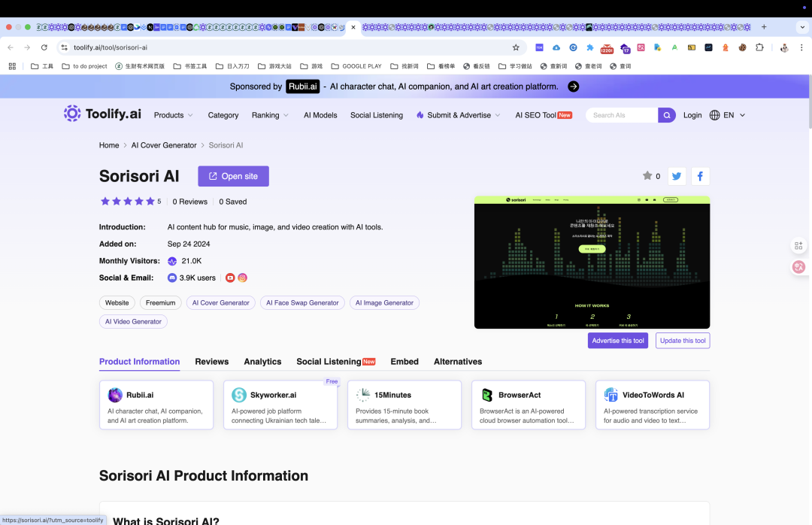The height and width of the screenshot is (525, 812).
Task: Open browser extensions puzzle icon
Action: 759,47
